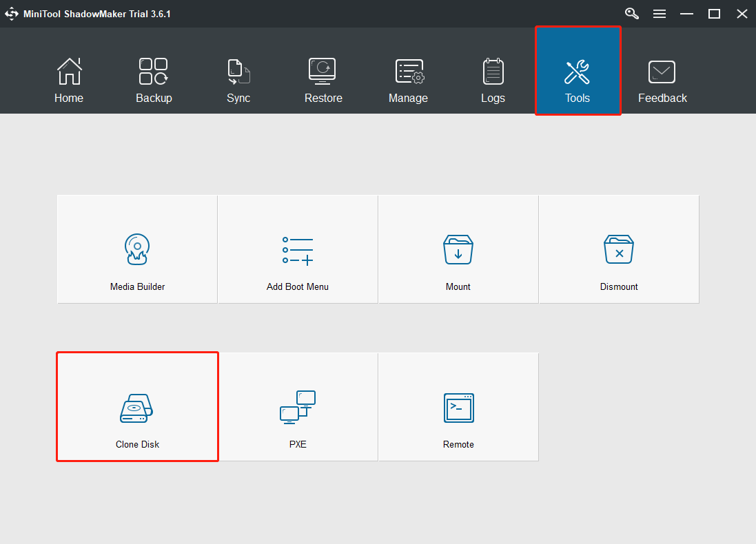Click the Tools tab
The height and width of the screenshot is (544, 756).
[x=578, y=71]
